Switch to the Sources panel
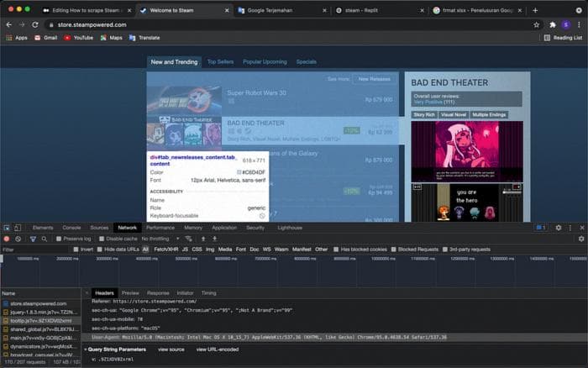Screen dimensions: 588x368 pyautogui.click(x=99, y=228)
